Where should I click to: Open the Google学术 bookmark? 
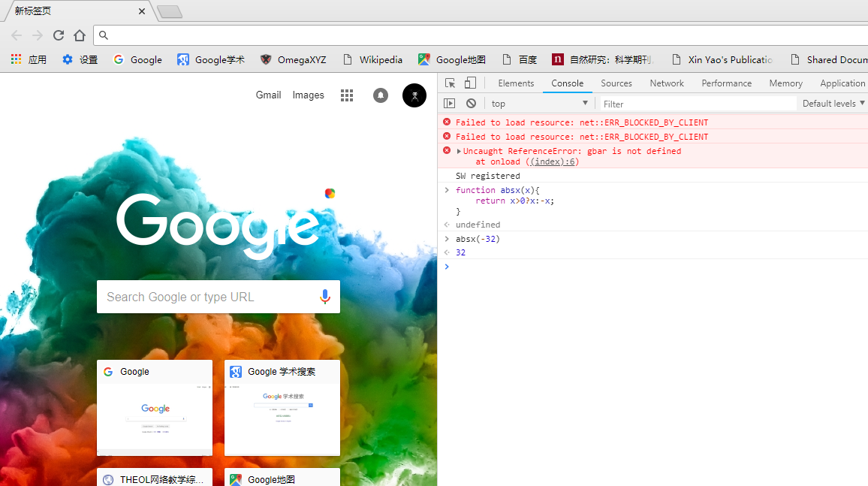211,59
